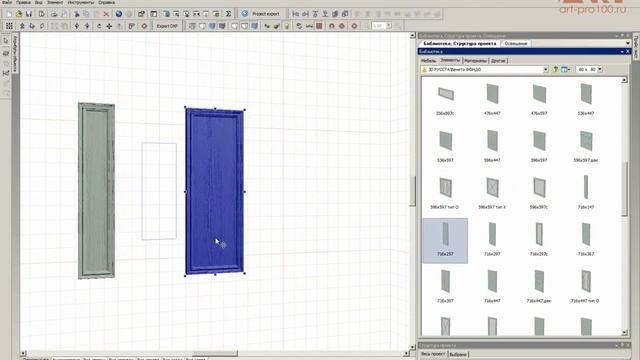Click the Open file folder icon
Image resolution: width=640 pixels, height=360 pixels.
coord(19,14)
